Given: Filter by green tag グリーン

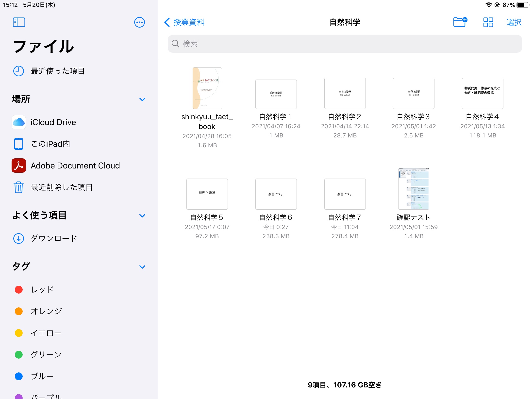Looking at the screenshot, I should point(46,355).
